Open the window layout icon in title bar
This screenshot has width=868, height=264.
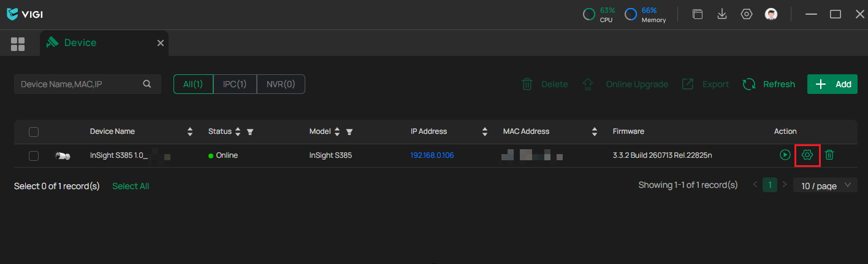click(x=698, y=14)
